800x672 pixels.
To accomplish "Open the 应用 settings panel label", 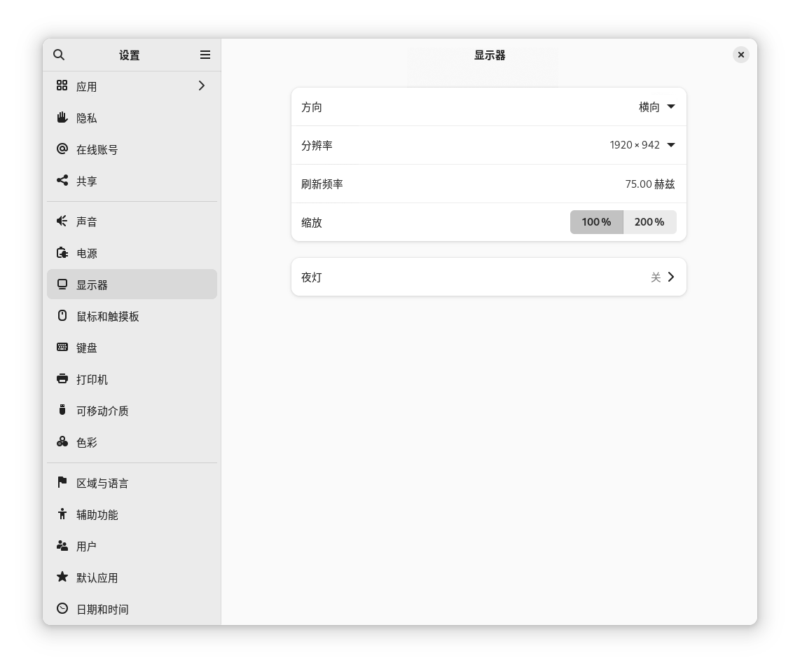I will 87,87.
